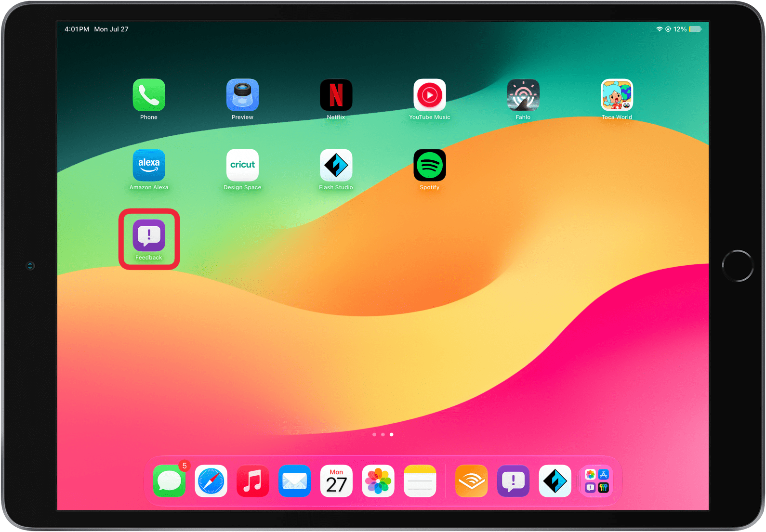Tap the battery indicator in status bar
The width and height of the screenshot is (766, 532).
click(x=695, y=29)
